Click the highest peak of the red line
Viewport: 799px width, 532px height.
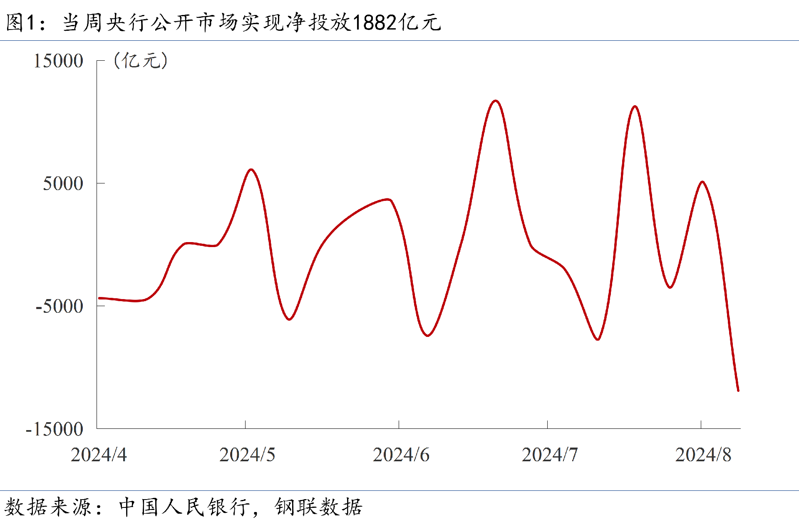click(x=495, y=101)
